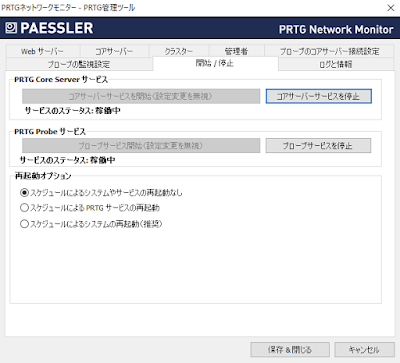Image resolution: width=400 pixels, height=363 pixels.
Task: Click the 再起動オプション group label
Action: (43, 176)
